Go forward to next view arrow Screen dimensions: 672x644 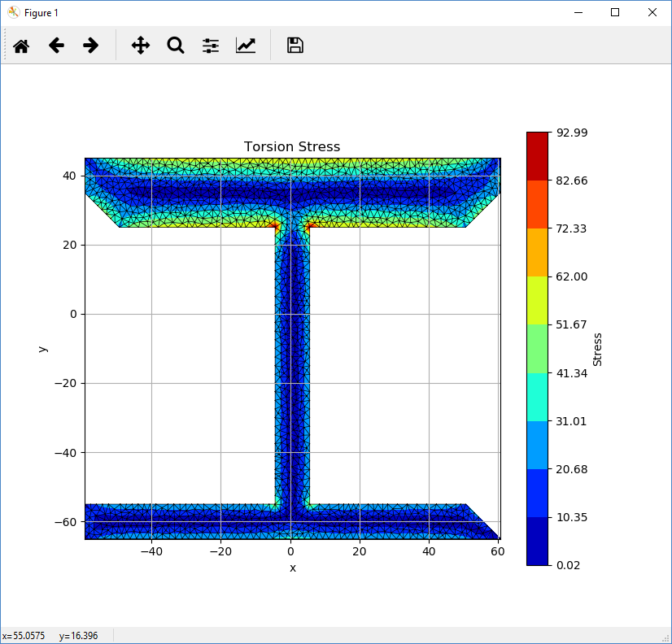(91, 46)
